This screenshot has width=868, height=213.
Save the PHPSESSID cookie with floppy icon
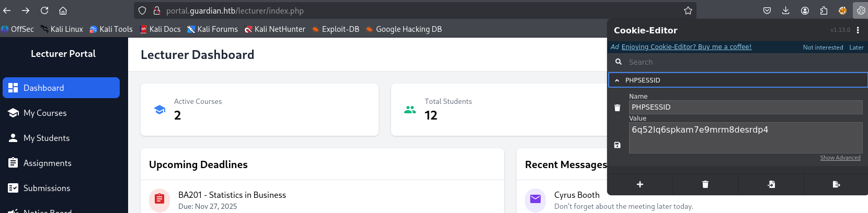point(617,145)
